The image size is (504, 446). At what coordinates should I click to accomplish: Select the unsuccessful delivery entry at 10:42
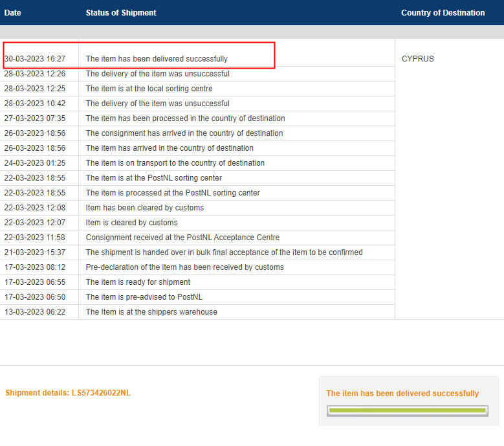[157, 104]
